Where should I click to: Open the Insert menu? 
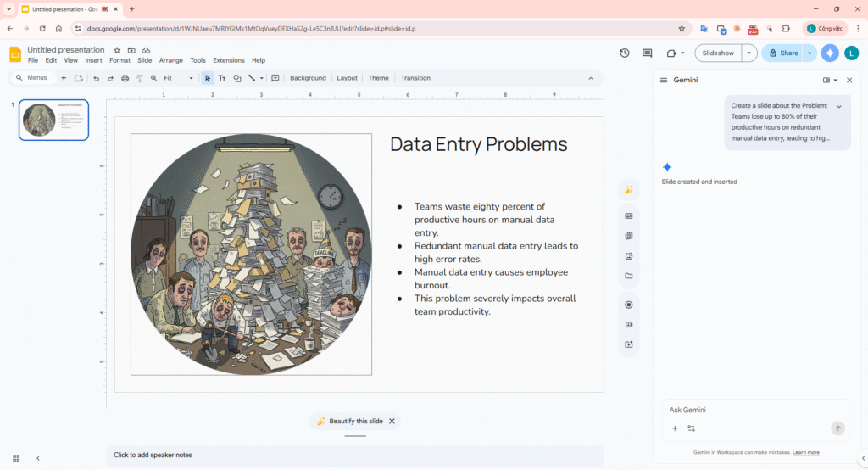[93, 60]
